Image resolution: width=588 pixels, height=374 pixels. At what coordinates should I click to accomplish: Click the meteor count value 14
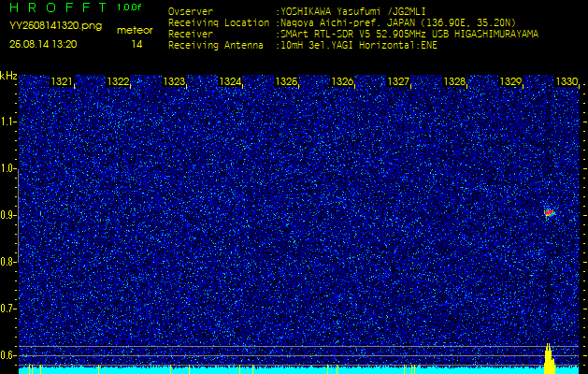click(x=136, y=45)
